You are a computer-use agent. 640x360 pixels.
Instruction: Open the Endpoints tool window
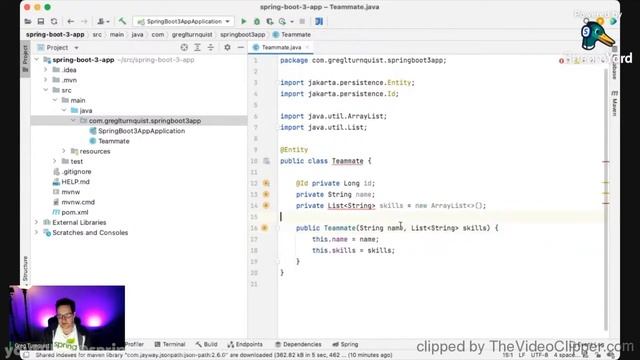tap(245, 344)
